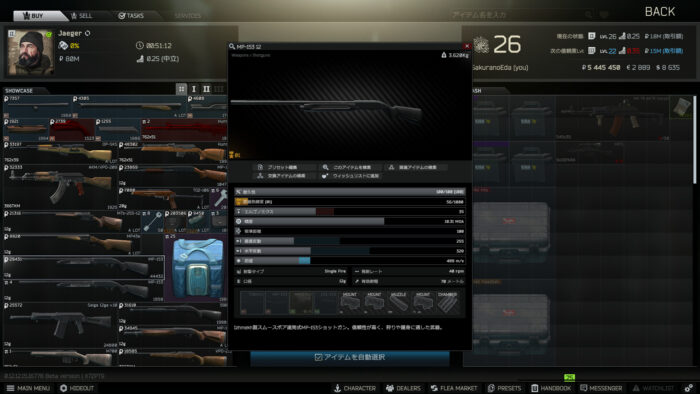Go BACK to previous screen
This screenshot has width=700, height=394.
coord(660,12)
